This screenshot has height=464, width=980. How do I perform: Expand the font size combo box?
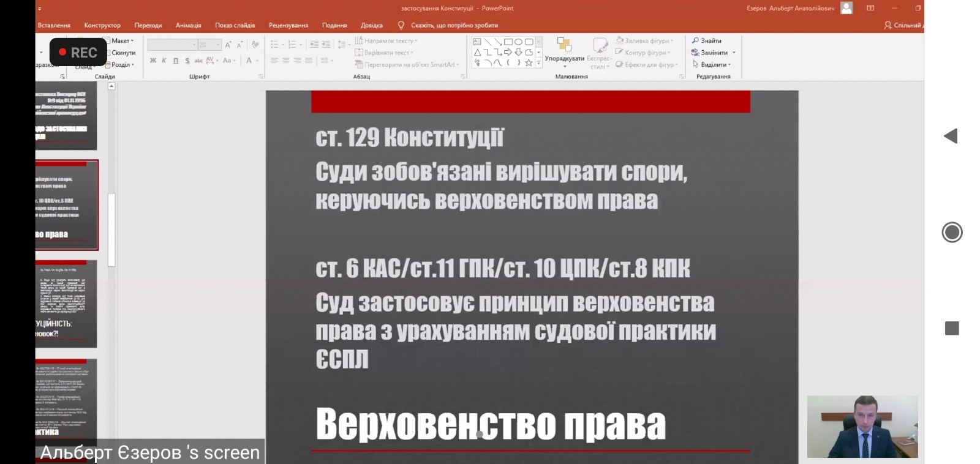pos(218,45)
